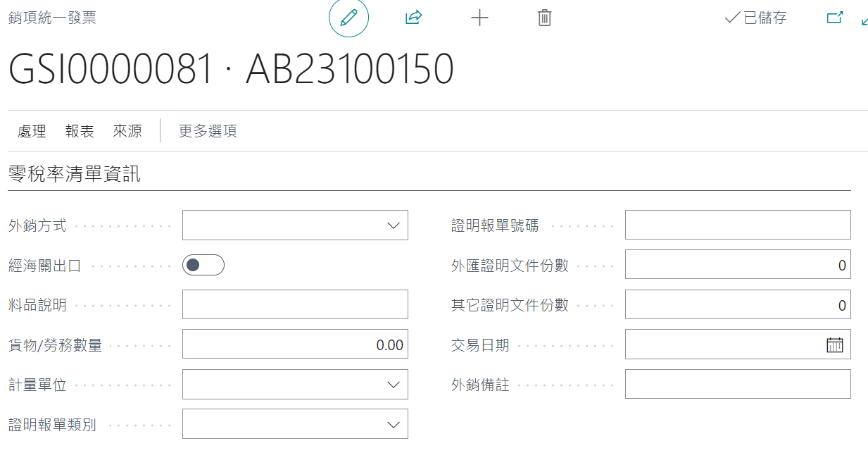Viewport: 868px width, 453px height.
Task: Expand the 外銷方式 dropdown
Action: pyautogui.click(x=393, y=225)
